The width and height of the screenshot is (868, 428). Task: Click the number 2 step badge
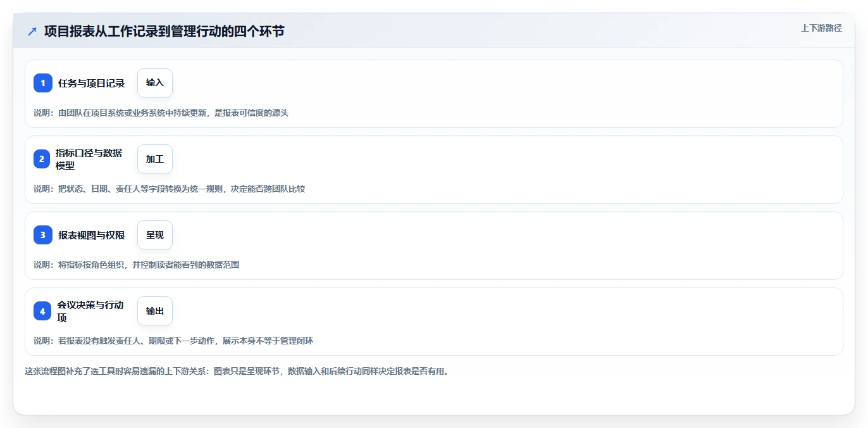(x=42, y=159)
